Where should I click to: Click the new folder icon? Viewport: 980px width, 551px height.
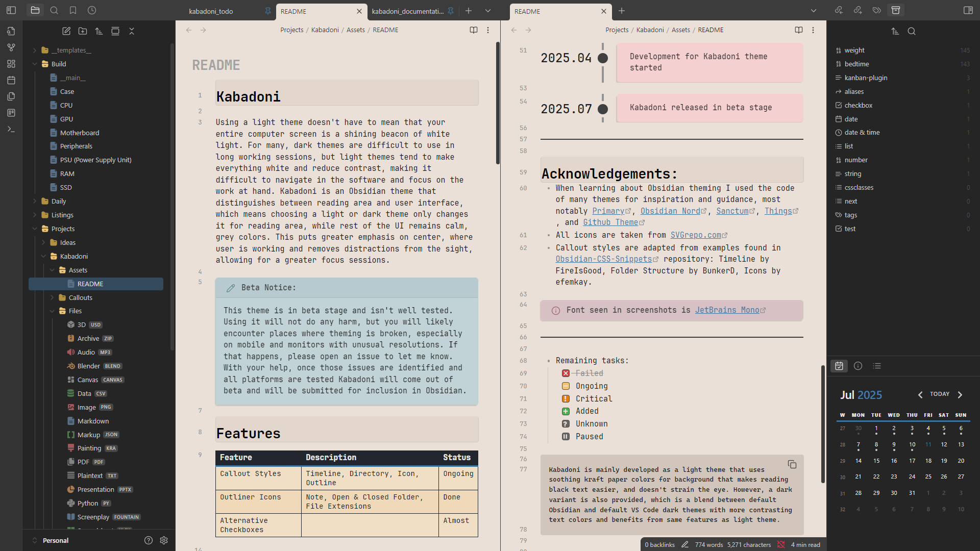point(83,31)
